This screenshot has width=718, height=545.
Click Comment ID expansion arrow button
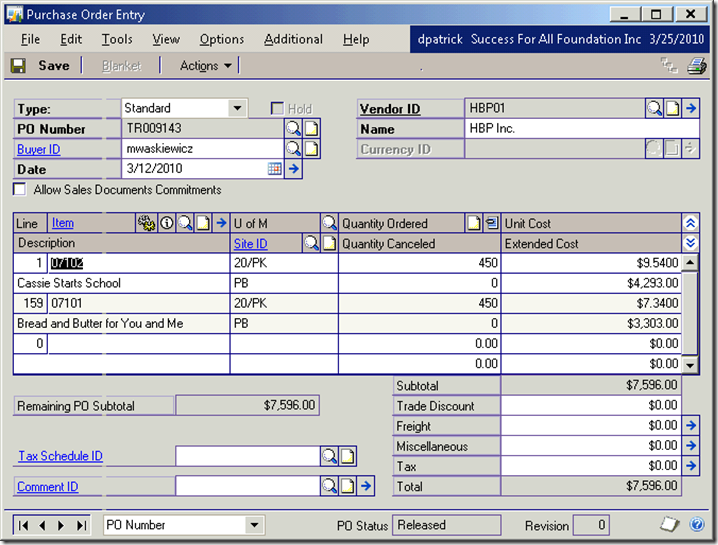367,487
